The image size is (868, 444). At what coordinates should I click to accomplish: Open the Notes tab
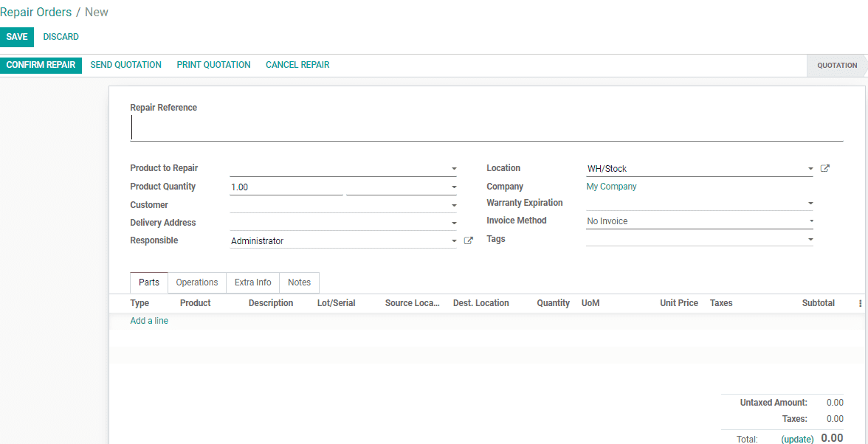[299, 282]
